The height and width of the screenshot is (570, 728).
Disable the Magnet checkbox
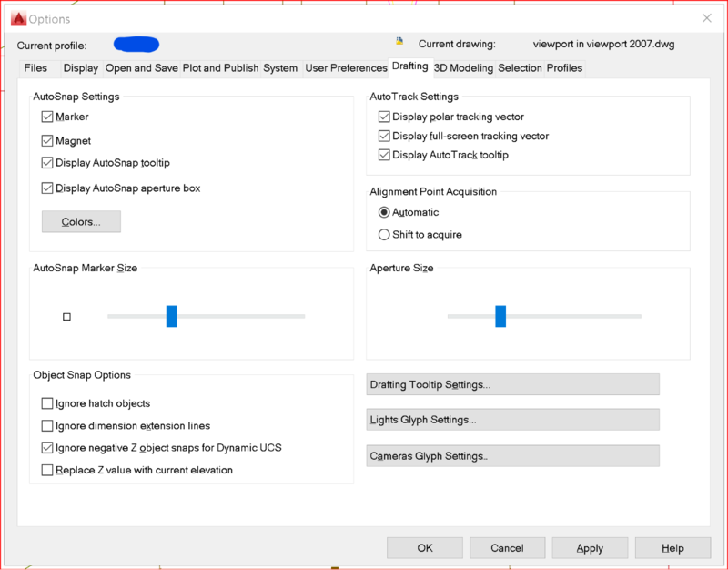47,141
